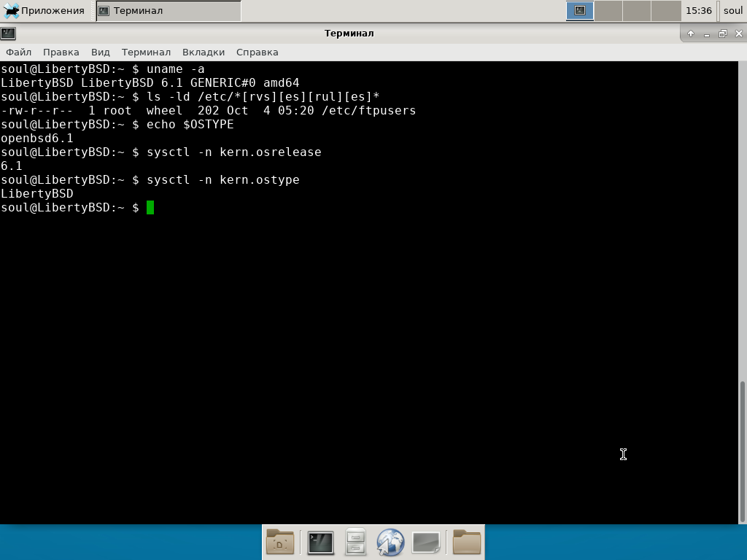Open the Правка menu

61,52
